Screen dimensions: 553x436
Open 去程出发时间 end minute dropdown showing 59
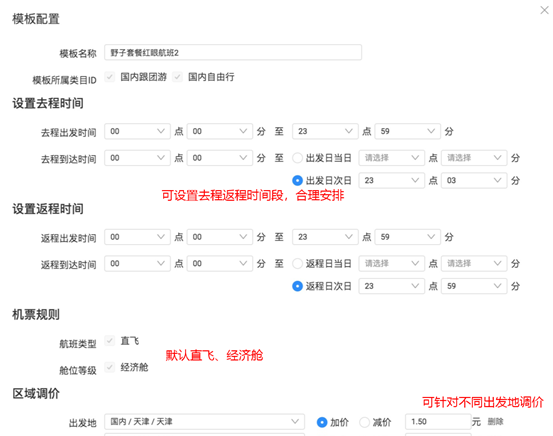pyautogui.click(x=408, y=131)
